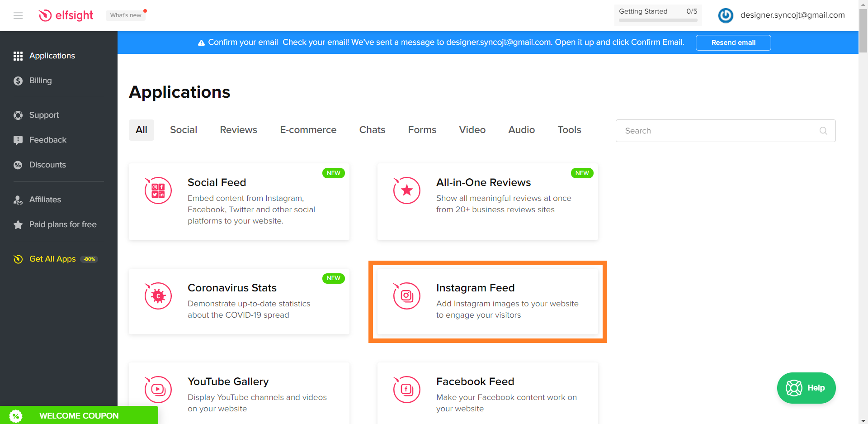Image resolution: width=868 pixels, height=424 pixels.
Task: Click the hamburger menu icon
Action: pos(18,16)
